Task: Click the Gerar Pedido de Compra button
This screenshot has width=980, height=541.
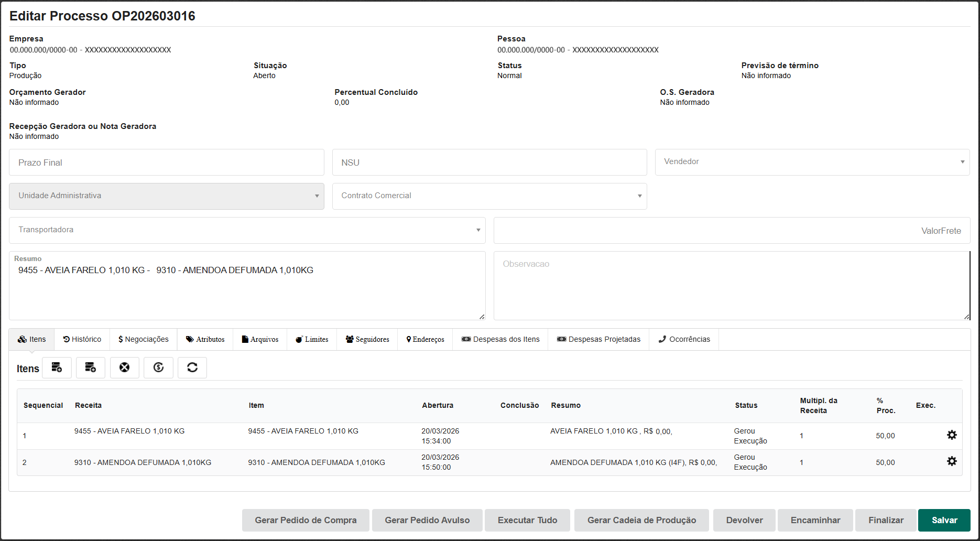Action: [x=306, y=520]
